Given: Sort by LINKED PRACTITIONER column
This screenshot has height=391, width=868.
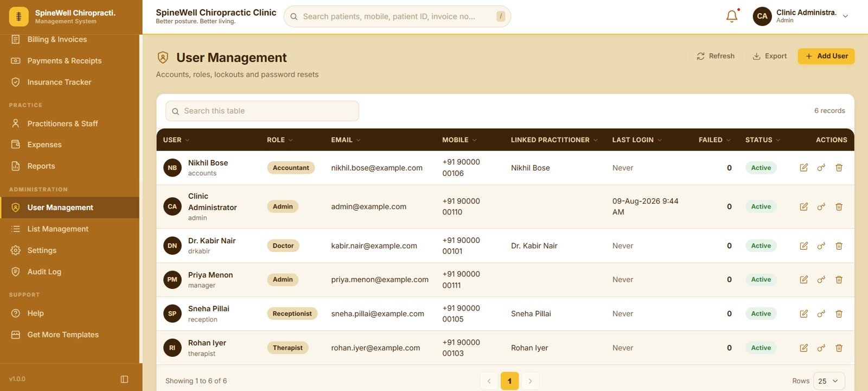Looking at the screenshot, I should click(554, 140).
